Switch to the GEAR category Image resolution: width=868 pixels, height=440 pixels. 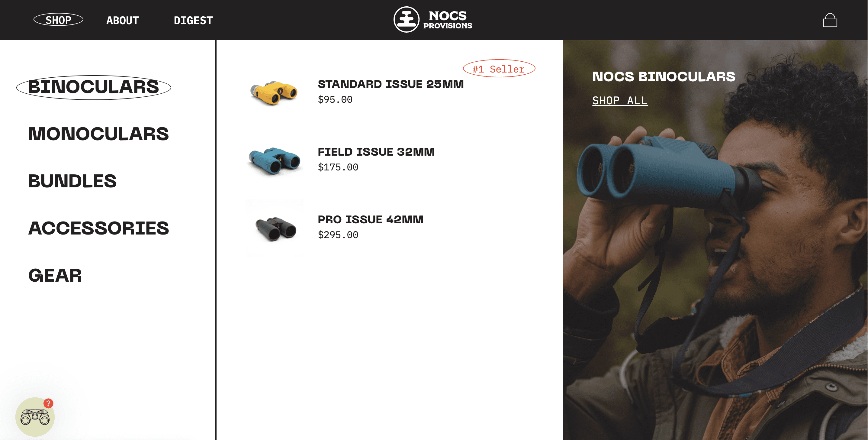coord(55,276)
